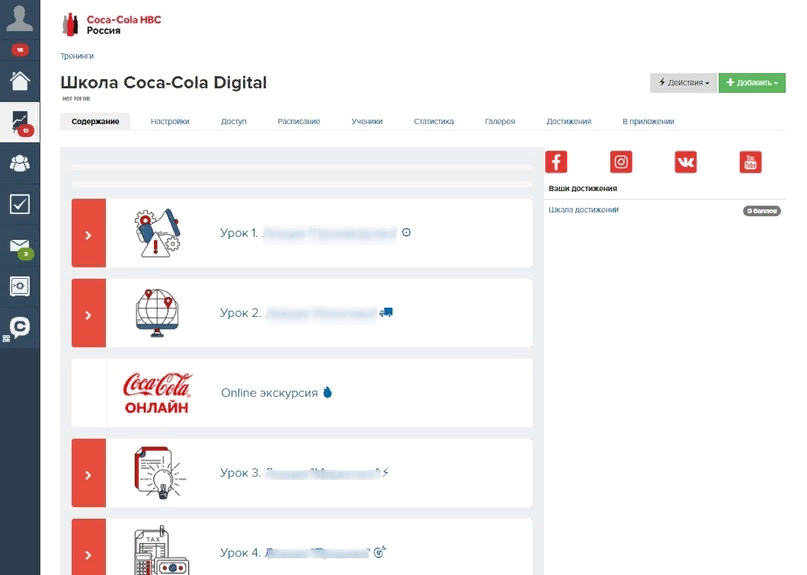Image resolution: width=807 pixels, height=575 pixels.
Task: Expand Урок 4 with red chevron
Action: click(89, 547)
